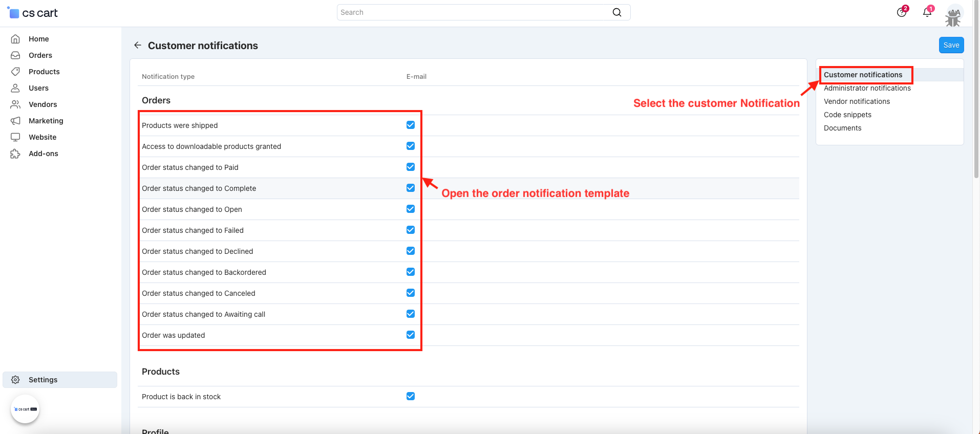The image size is (980, 434).
Task: Open Code snippets section
Action: tap(847, 115)
